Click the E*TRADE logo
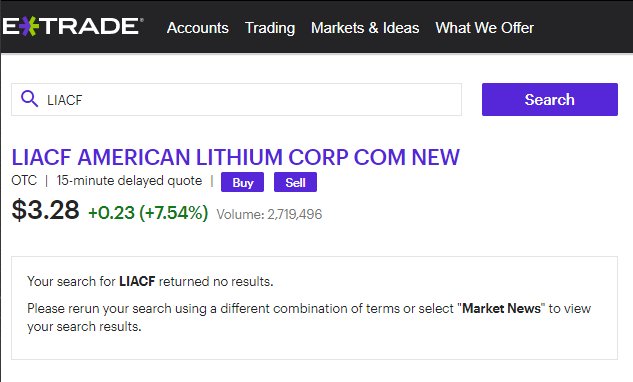Viewport: 633px width, 382px height. click(x=73, y=27)
